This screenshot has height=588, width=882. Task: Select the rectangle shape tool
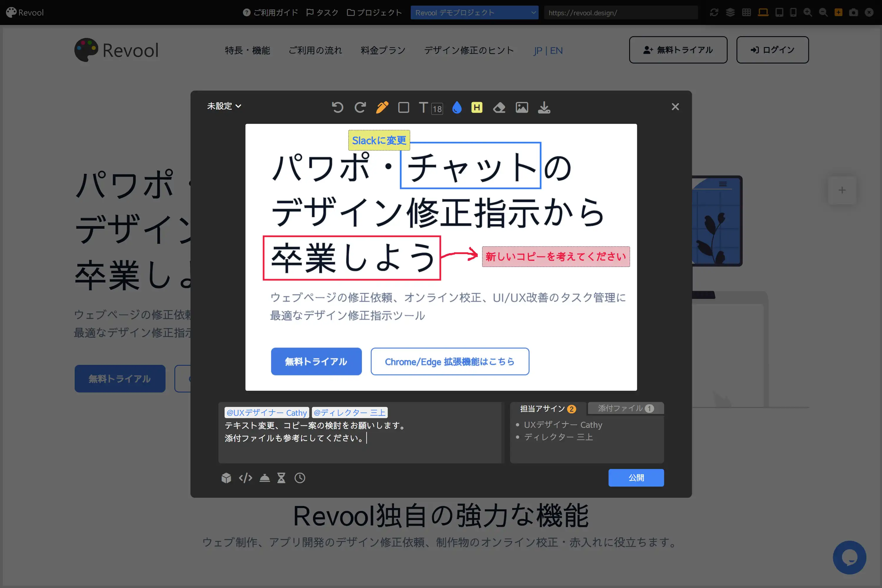pyautogui.click(x=403, y=108)
